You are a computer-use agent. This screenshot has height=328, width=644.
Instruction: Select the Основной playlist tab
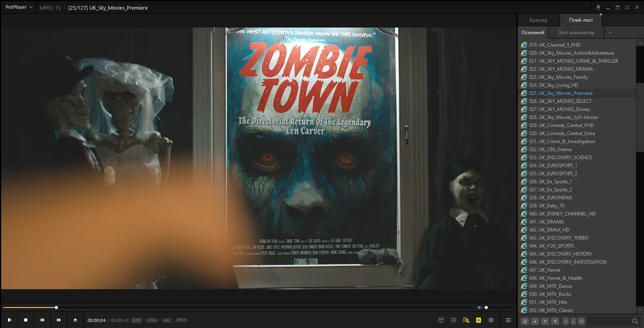click(x=533, y=33)
